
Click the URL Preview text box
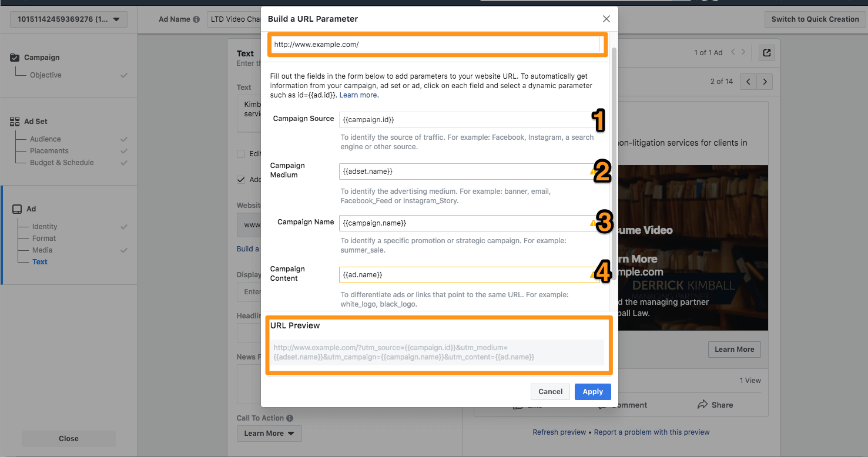click(437, 352)
